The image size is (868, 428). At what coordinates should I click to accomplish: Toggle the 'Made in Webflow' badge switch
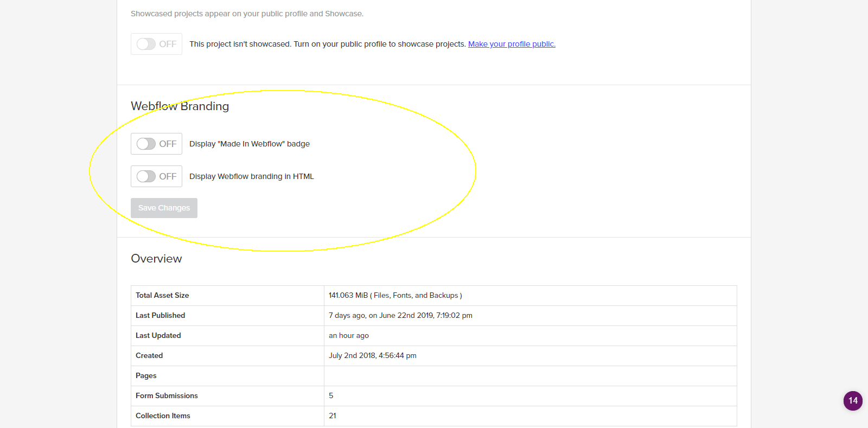click(156, 144)
